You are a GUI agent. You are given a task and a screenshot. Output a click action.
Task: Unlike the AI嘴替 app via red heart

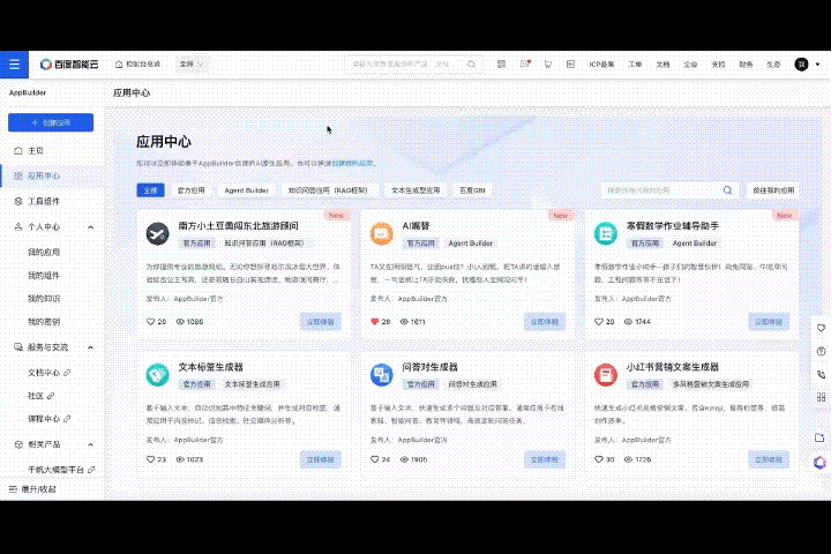(375, 322)
